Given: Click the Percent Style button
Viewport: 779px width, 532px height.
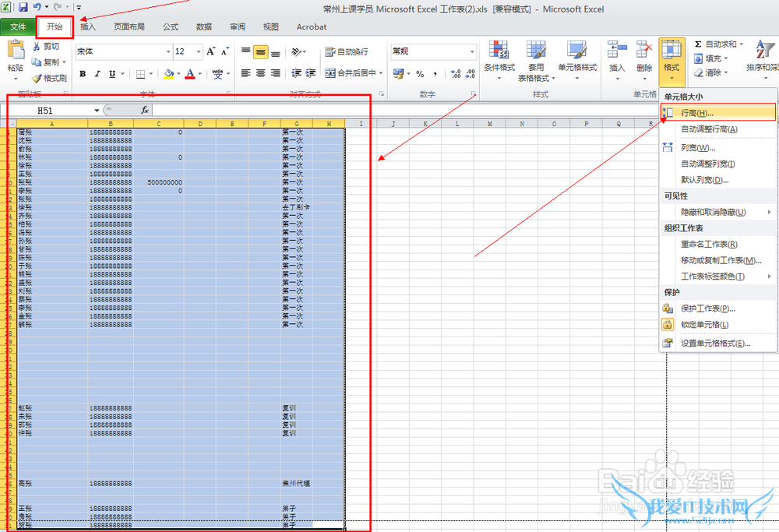Looking at the screenshot, I should (420, 74).
